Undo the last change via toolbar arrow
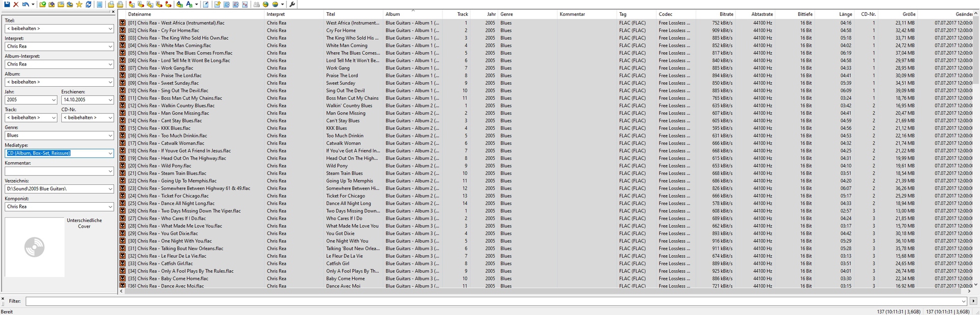Screen dimensions: 980x315 click(x=25, y=5)
